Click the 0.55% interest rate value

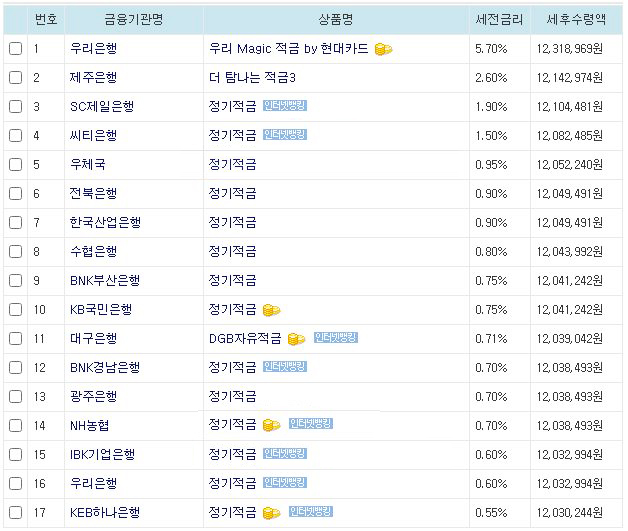tap(491, 513)
